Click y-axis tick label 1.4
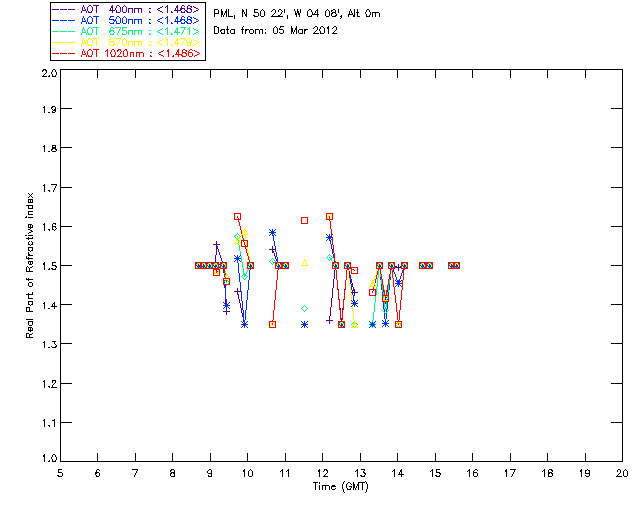 coord(49,305)
